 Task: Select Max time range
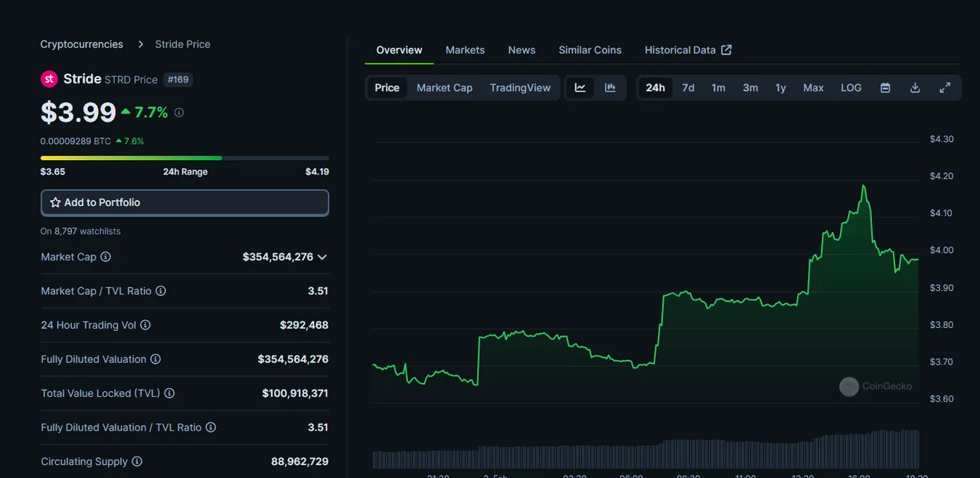[813, 88]
